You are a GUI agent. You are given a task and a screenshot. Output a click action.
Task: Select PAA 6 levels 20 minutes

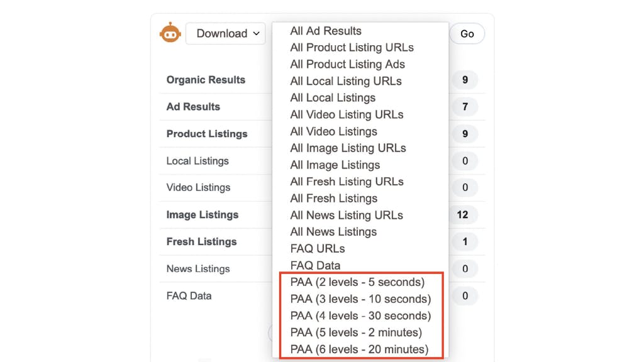(359, 349)
